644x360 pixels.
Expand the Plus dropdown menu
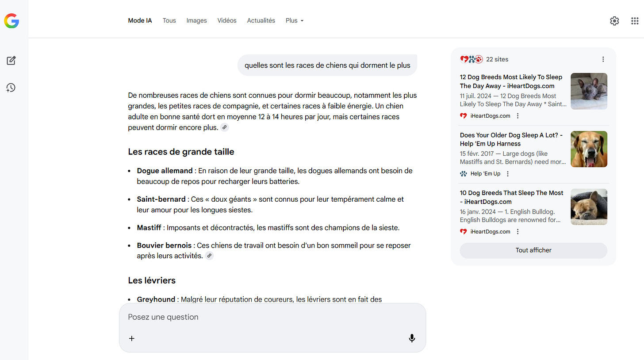(295, 21)
